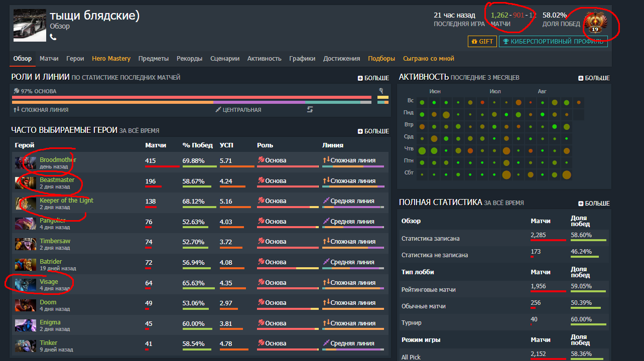Click the Tinker hero portrait icon

[25, 346]
